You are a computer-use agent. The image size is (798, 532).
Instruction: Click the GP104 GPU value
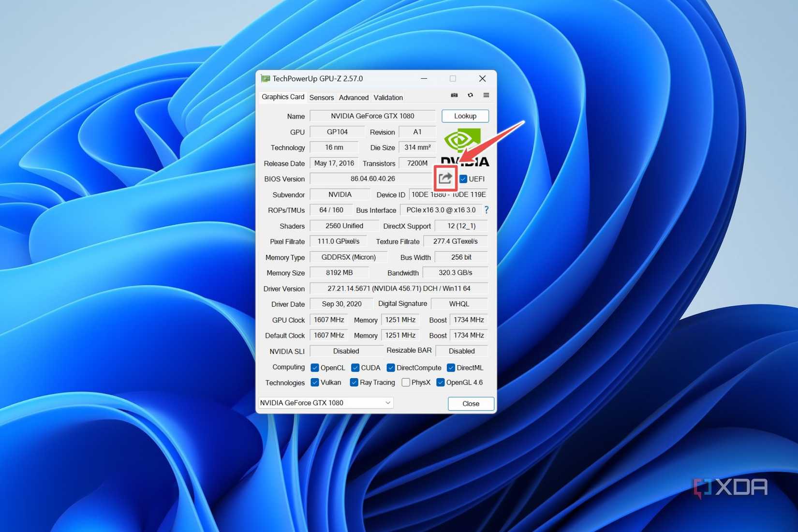click(x=337, y=132)
